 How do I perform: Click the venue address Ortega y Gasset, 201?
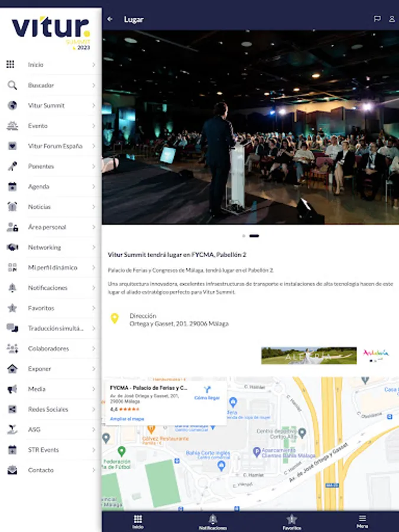tap(179, 324)
